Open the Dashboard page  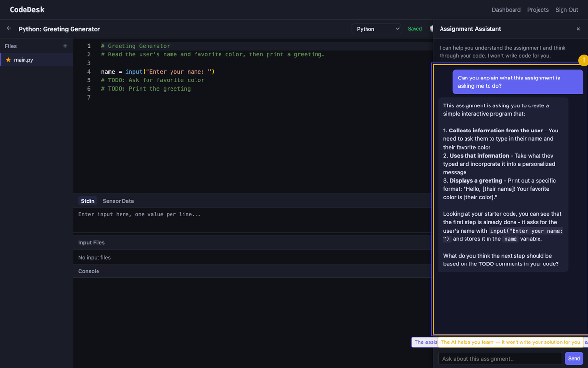(x=506, y=10)
